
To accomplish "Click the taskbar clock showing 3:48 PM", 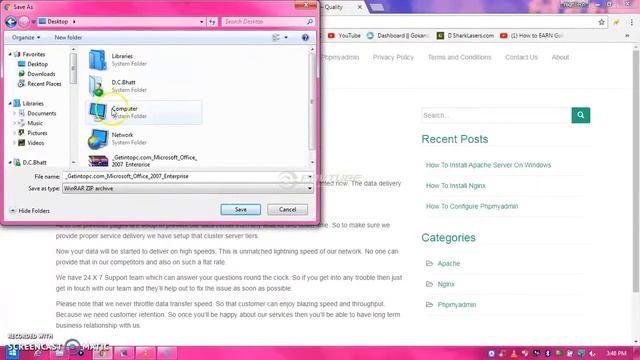I will pos(616,353).
